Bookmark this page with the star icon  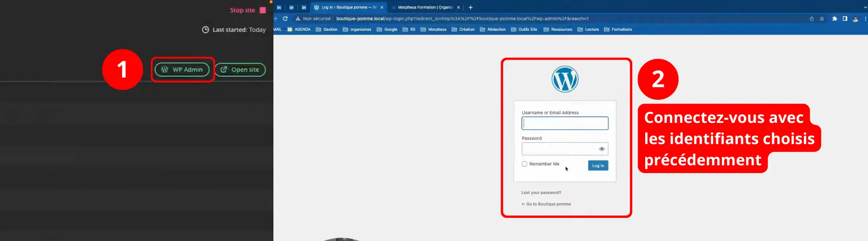tap(822, 18)
